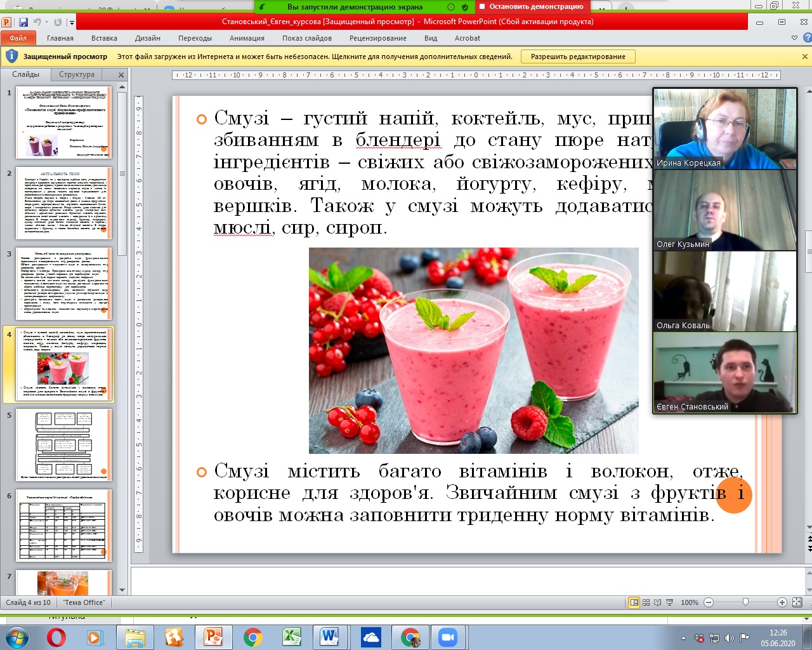Image resolution: width=812 pixels, height=650 pixels.
Task: Switch to slide sorter view
Action: pos(646,602)
